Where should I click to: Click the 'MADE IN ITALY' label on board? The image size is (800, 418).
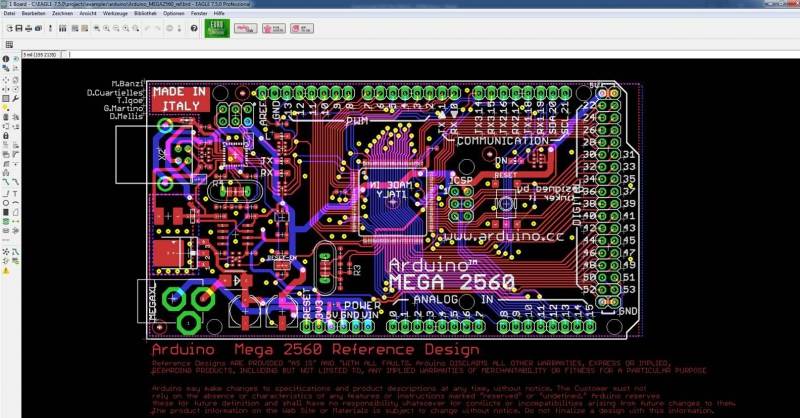(180, 99)
